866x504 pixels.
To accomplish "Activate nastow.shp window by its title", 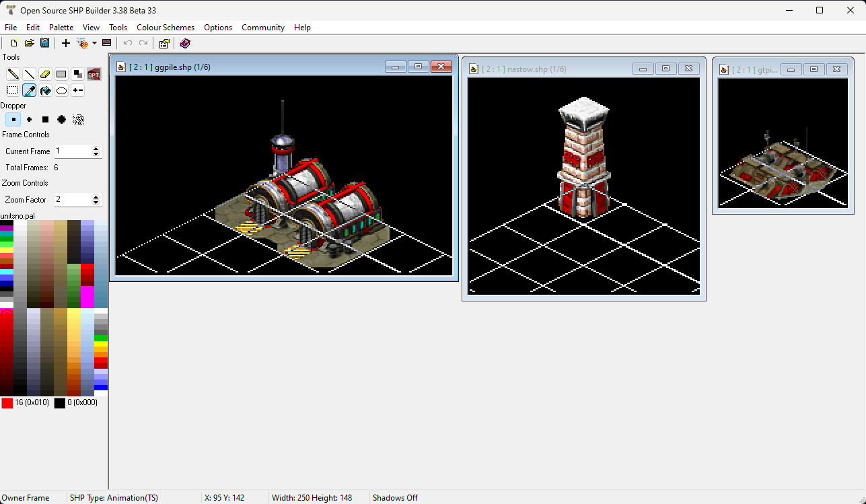I will point(524,69).
